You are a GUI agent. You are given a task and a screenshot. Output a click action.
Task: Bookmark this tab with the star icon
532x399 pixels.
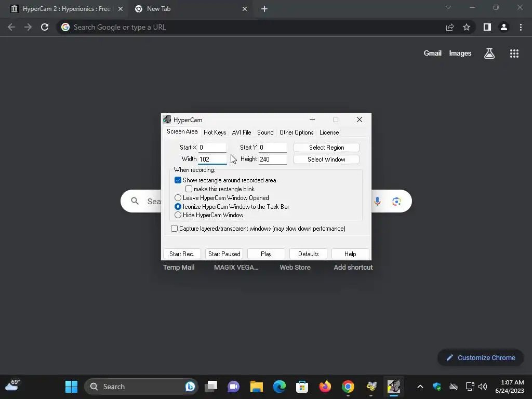pos(467,27)
